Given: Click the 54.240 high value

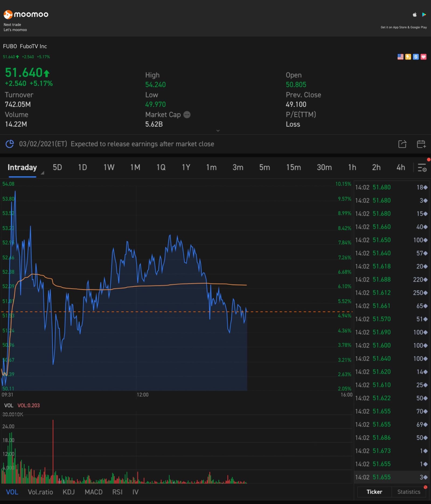Looking at the screenshot, I should (x=155, y=85).
